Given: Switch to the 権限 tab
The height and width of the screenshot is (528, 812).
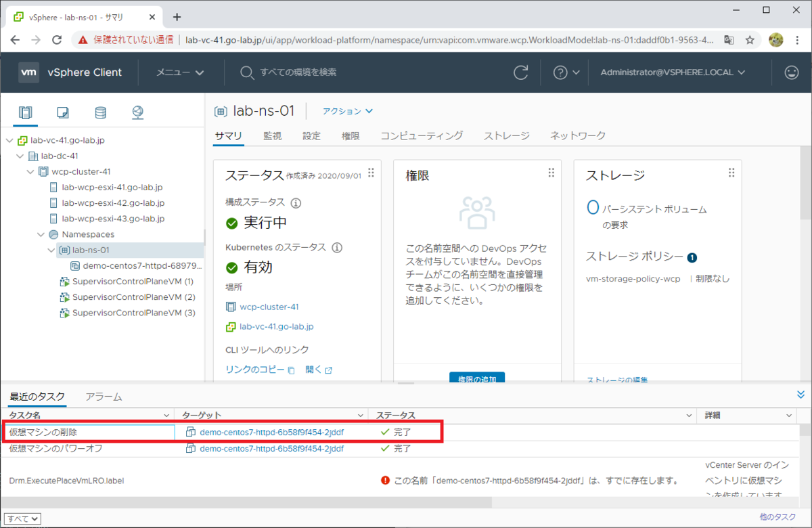Looking at the screenshot, I should (x=351, y=136).
